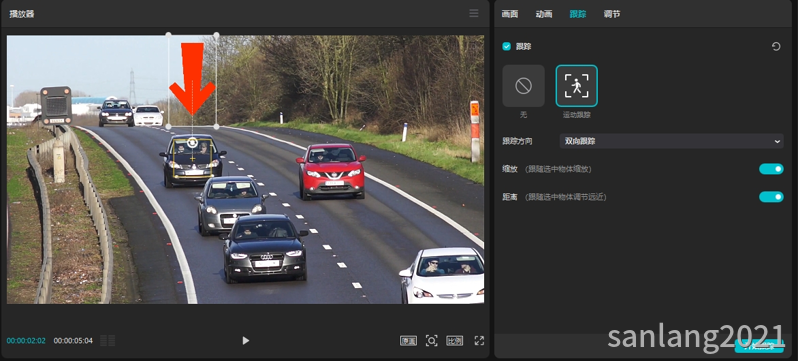Image resolution: width=798 pixels, height=361 pixels.
Task: Click the chevron of the 双向跟踪 combo box
Action: [777, 141]
